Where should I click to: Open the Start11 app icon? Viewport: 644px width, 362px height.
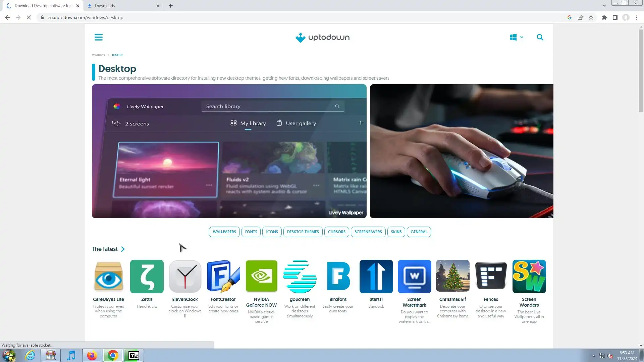tap(376, 277)
